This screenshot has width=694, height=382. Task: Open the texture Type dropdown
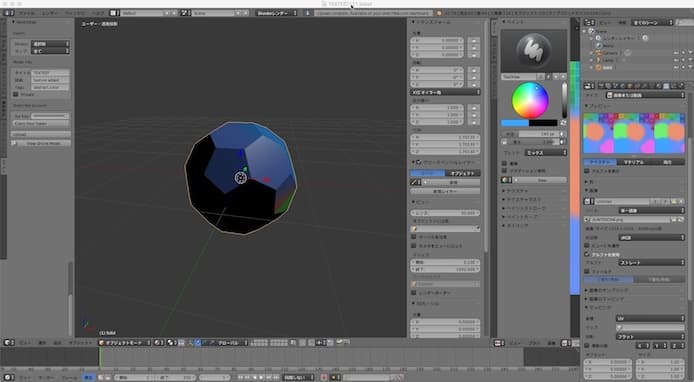point(646,95)
